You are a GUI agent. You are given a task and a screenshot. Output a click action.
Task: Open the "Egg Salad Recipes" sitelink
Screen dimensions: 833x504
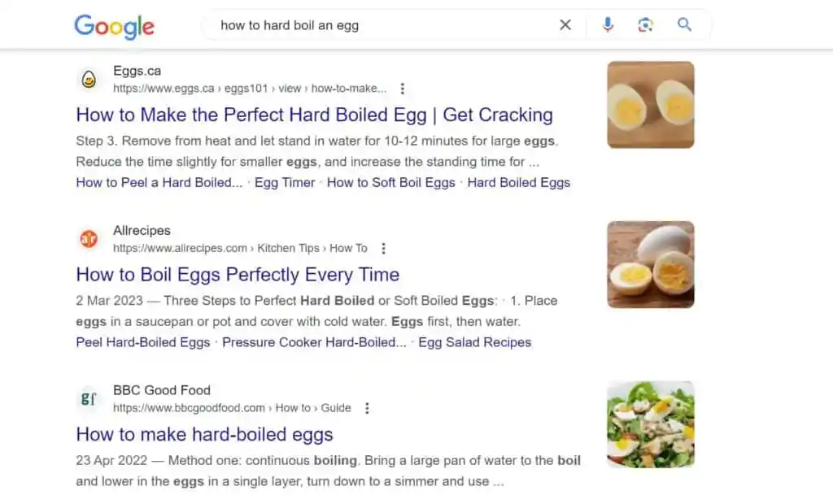[474, 342]
